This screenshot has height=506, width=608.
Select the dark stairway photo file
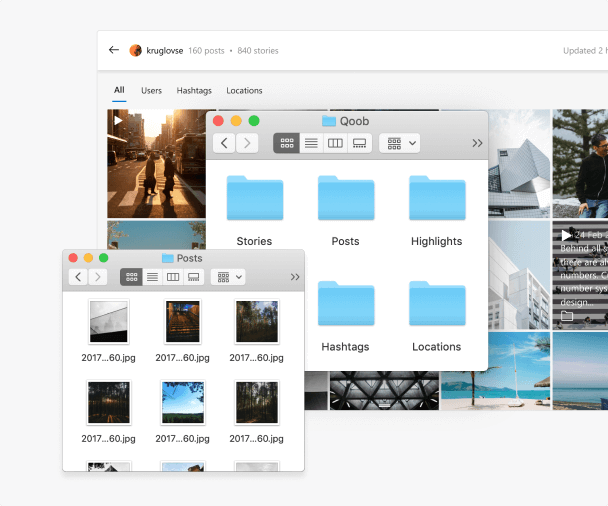183,322
